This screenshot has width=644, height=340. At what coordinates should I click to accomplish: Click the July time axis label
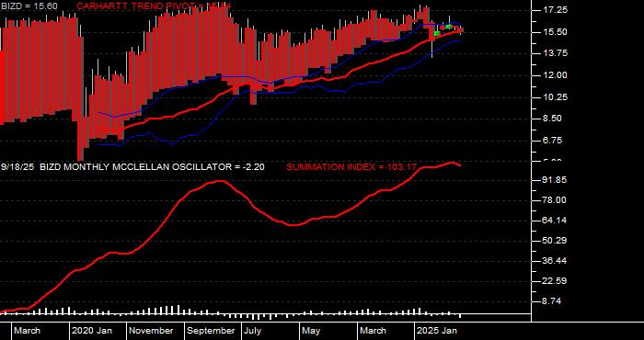pos(253,331)
